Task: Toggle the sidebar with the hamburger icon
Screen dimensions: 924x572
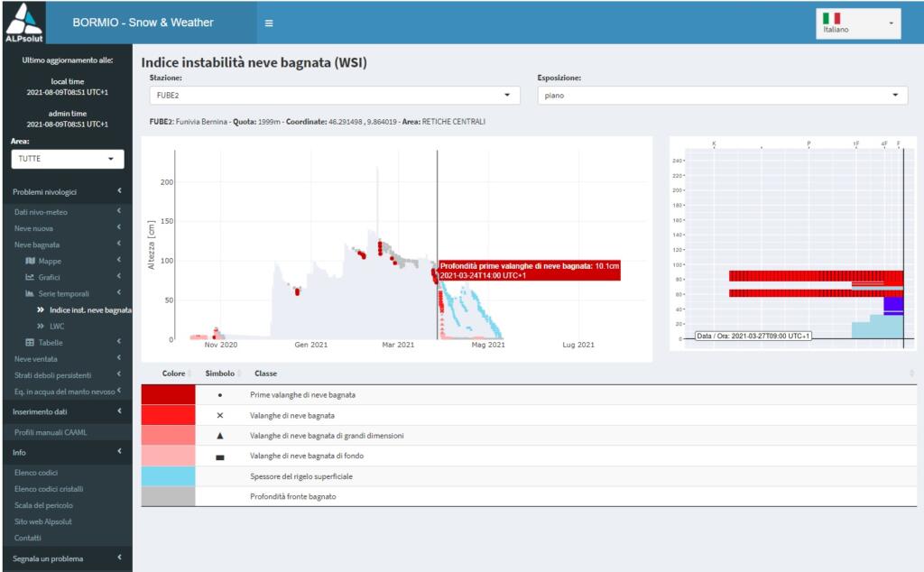Action: [269, 23]
